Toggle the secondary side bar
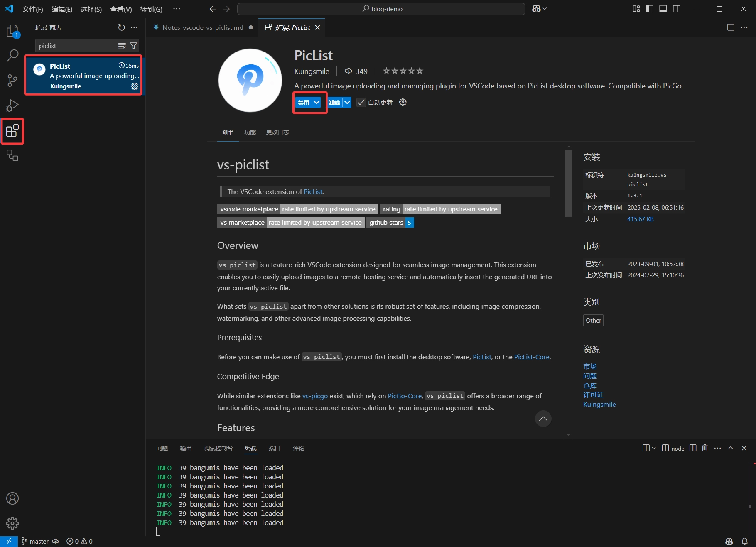 [x=677, y=9]
